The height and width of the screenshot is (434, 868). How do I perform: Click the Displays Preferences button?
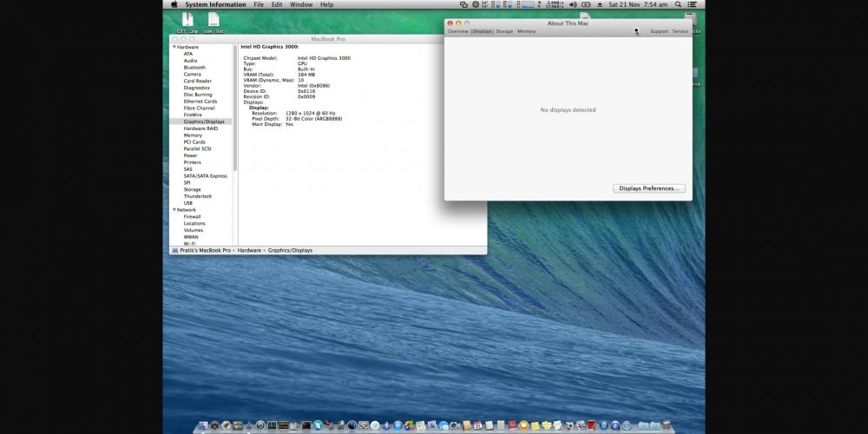pos(648,188)
